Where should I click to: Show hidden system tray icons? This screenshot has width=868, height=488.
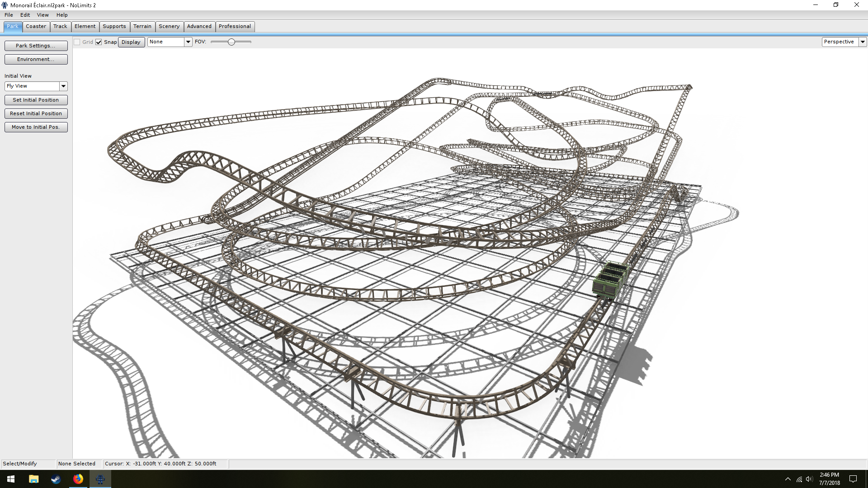pyautogui.click(x=788, y=479)
